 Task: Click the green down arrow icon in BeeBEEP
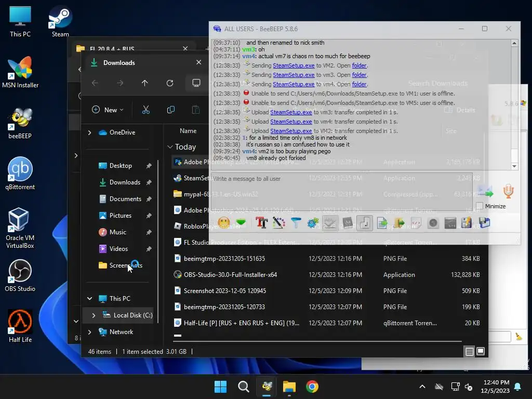pyautogui.click(x=241, y=223)
